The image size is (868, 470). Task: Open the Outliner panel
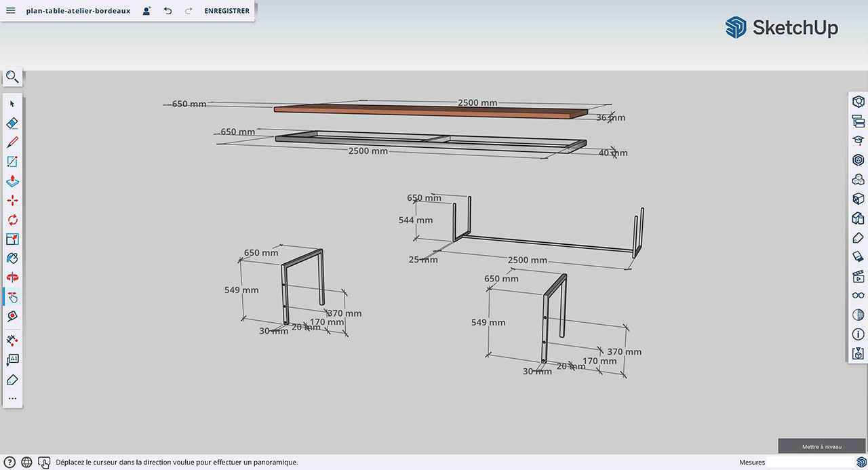point(858,121)
